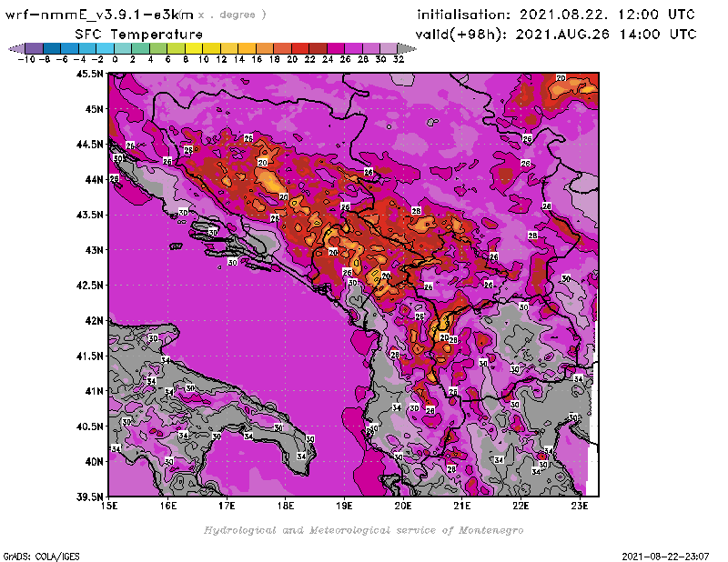The image size is (728, 562).
Task: Click the 43N latitude axis label
Action: [x=95, y=250]
